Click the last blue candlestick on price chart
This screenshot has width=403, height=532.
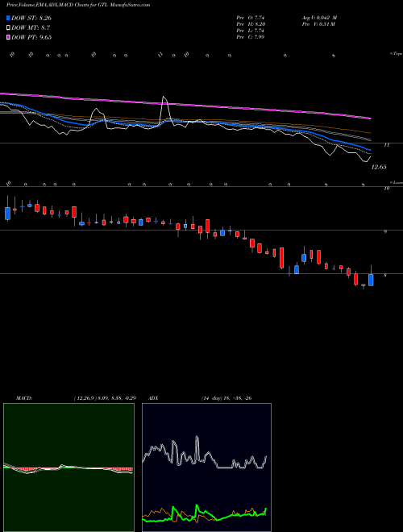[371, 280]
